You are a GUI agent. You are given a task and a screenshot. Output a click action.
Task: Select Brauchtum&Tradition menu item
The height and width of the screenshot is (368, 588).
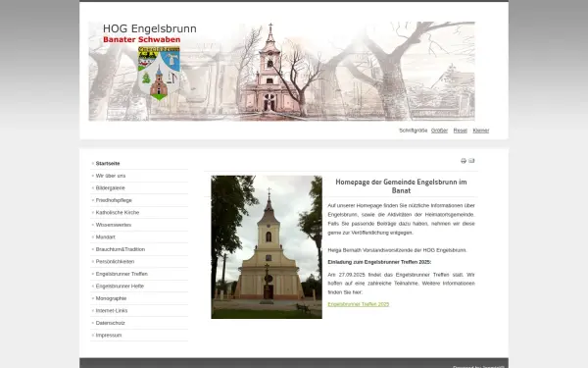(x=120, y=249)
